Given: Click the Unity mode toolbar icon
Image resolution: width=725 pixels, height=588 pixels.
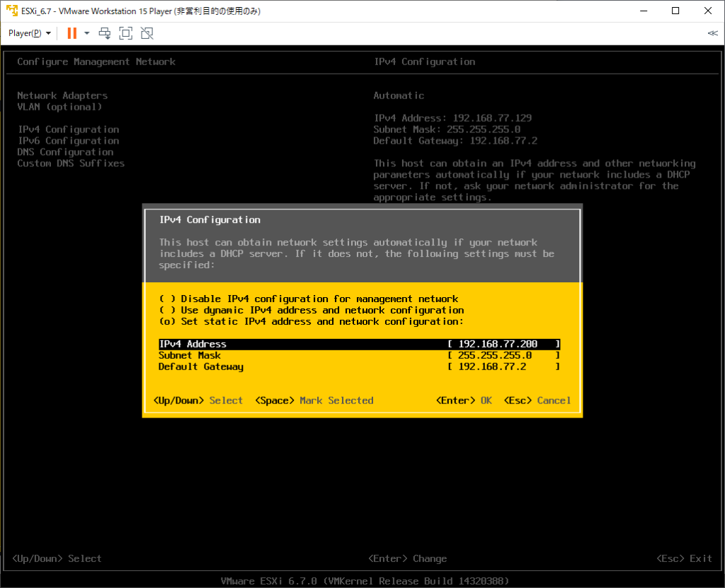Looking at the screenshot, I should (x=147, y=33).
